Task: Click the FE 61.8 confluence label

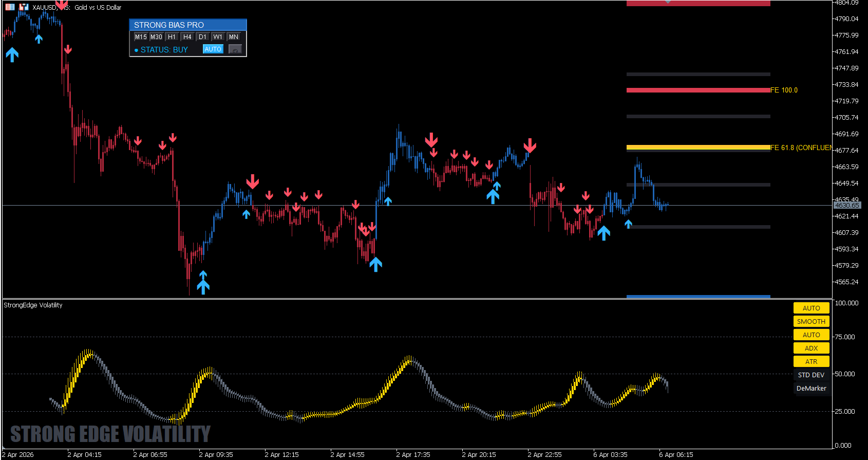Action: point(801,148)
